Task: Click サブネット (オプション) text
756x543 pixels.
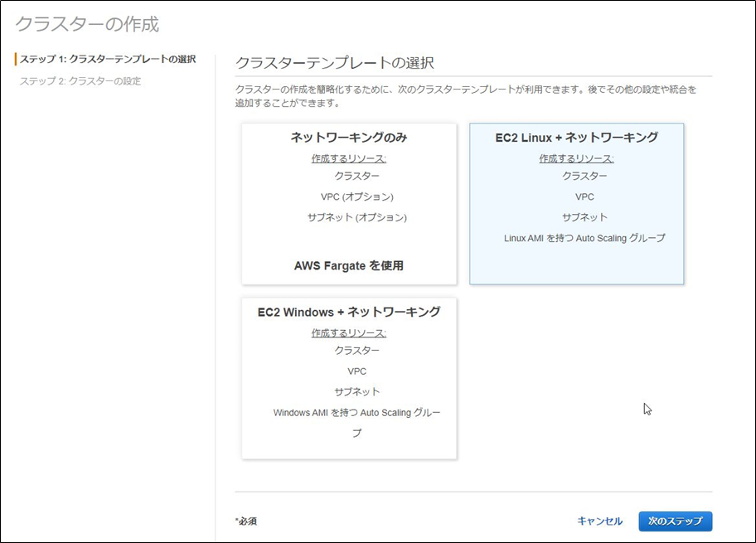Action: (357, 217)
